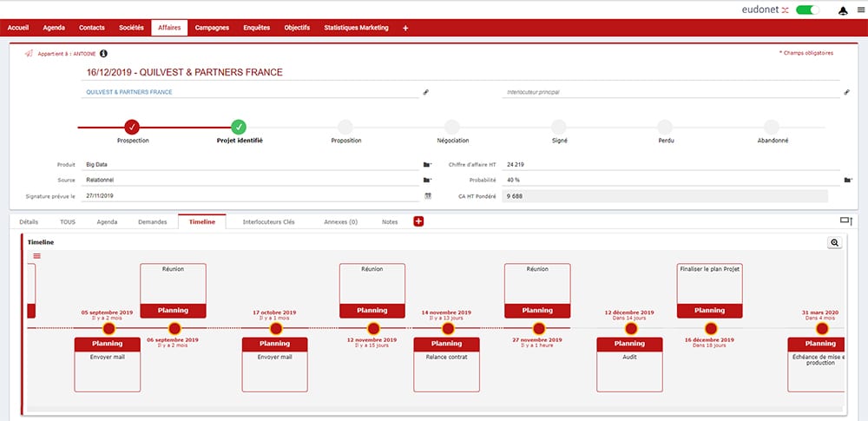Screen dimensions: 868x421
Task: Open the Relance contrat planning card
Action: [x=447, y=365]
